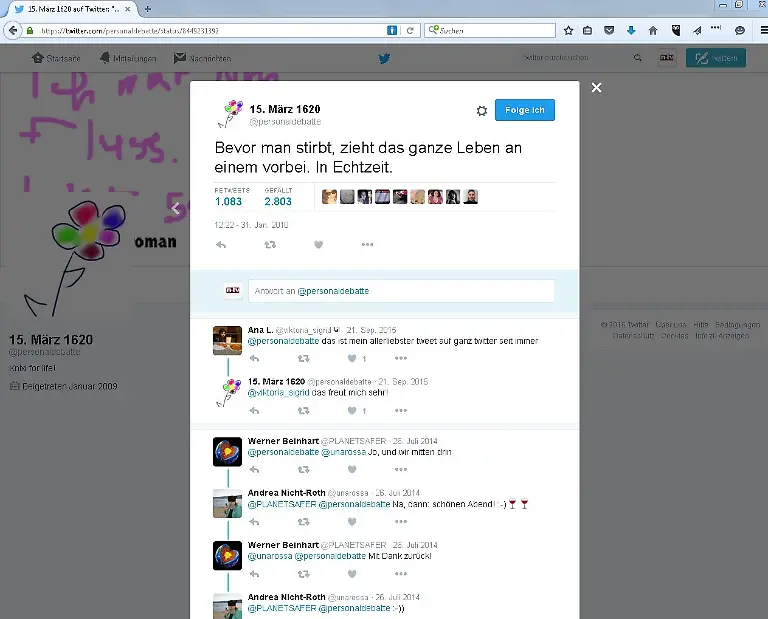This screenshot has height=619, width=768.
Task: Close the tweet overlay with the X
Action: pyautogui.click(x=597, y=88)
